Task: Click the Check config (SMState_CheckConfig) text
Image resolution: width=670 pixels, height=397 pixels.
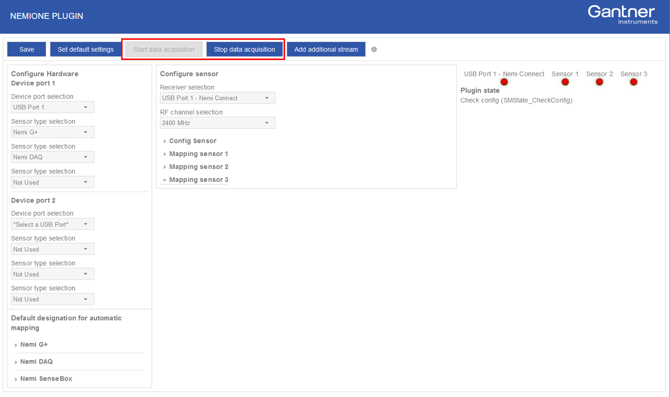Action: click(516, 100)
